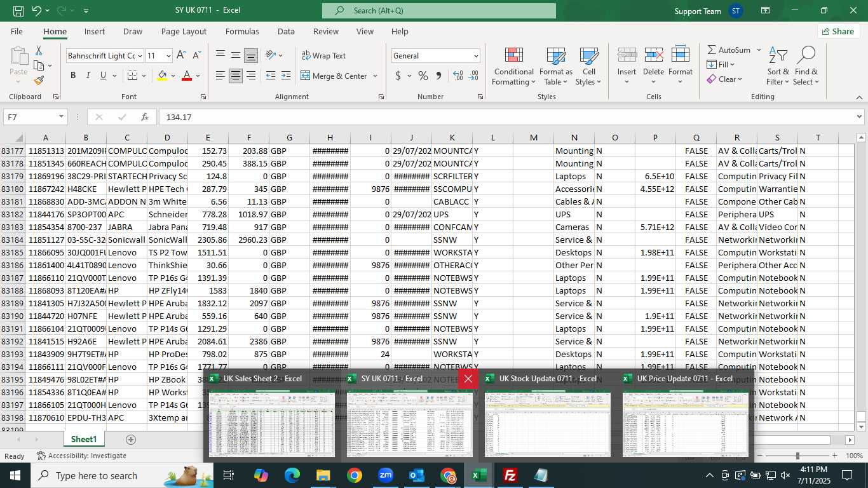
Task: Click the Insert Function fx icon
Action: [x=145, y=117]
